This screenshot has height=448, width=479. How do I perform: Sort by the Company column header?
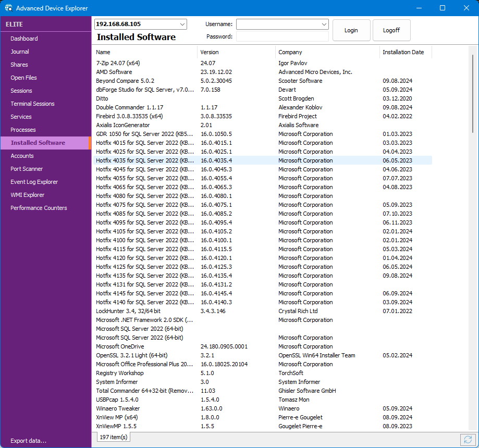tap(327, 52)
